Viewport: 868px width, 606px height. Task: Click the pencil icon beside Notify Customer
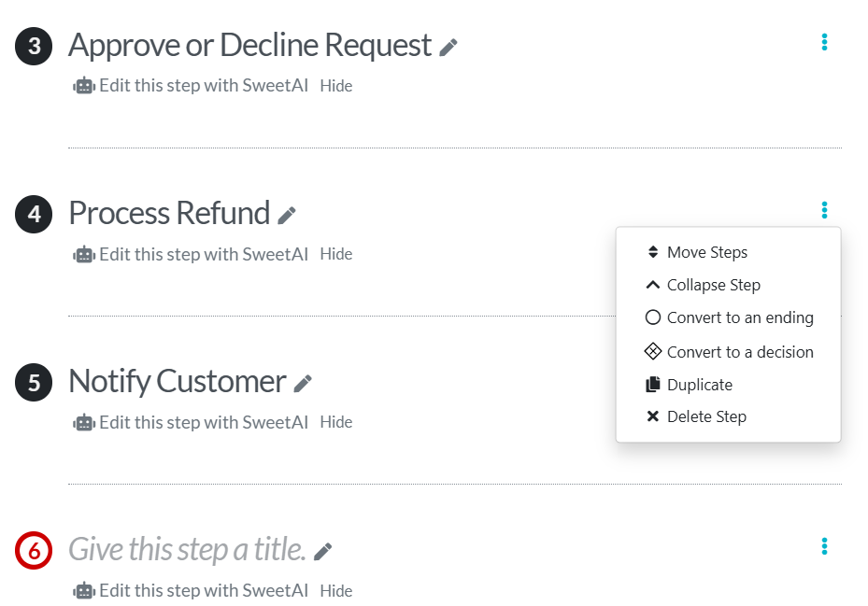pos(303,381)
